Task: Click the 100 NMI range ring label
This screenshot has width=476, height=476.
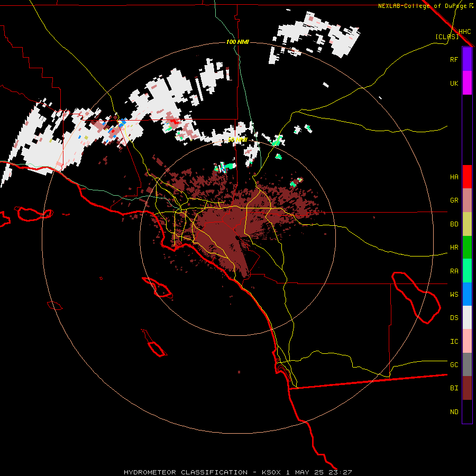Action: [237, 42]
